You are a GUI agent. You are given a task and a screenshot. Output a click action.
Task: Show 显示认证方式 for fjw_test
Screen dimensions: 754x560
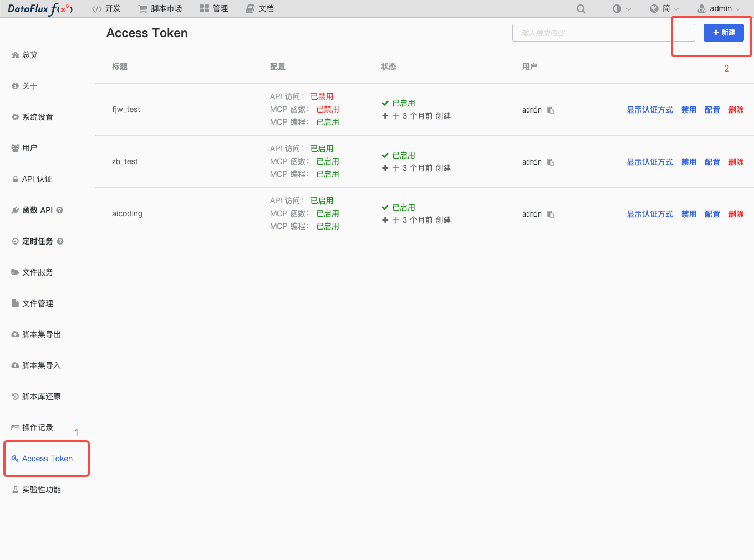(650, 110)
